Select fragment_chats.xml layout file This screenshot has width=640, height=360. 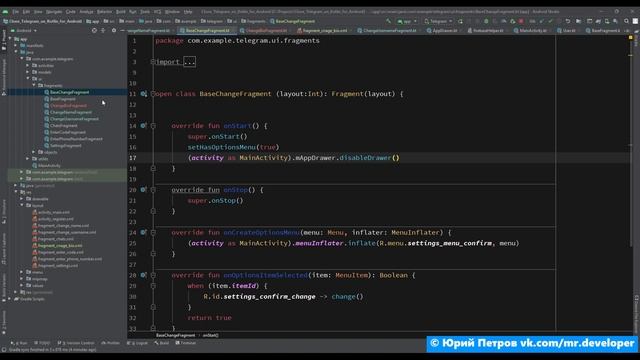pos(56,239)
